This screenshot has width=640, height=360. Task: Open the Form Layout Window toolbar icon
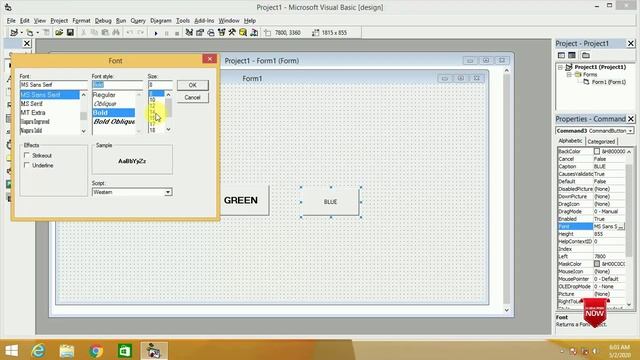coord(211,32)
